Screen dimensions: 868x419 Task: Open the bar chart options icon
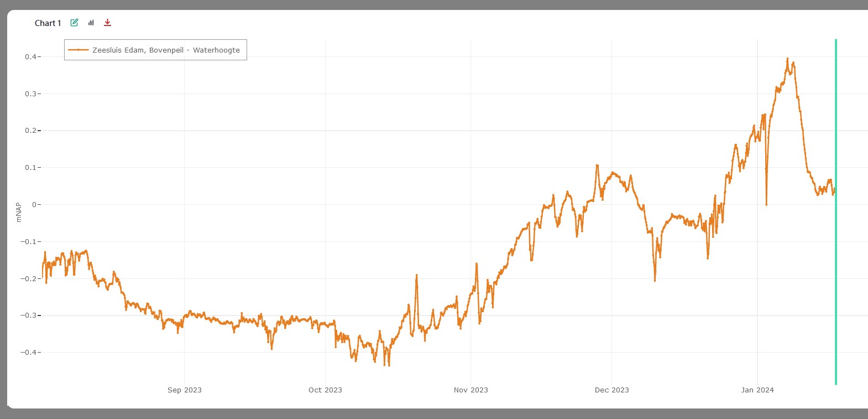[91, 23]
